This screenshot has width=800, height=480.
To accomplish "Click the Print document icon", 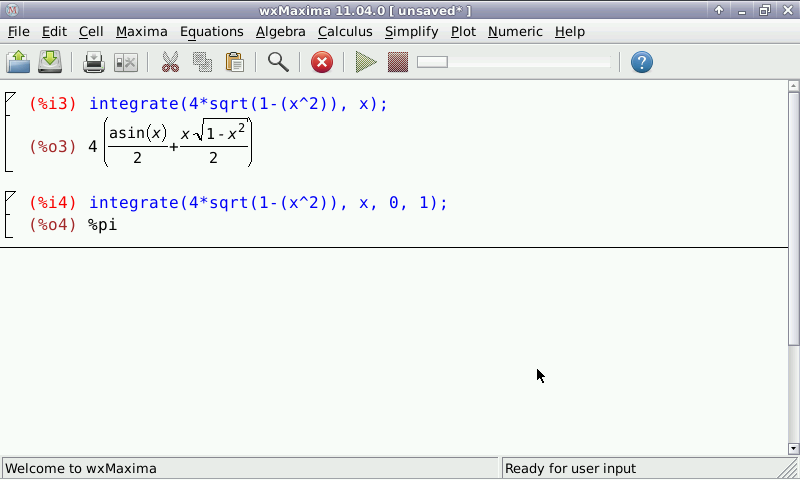I will coord(94,63).
